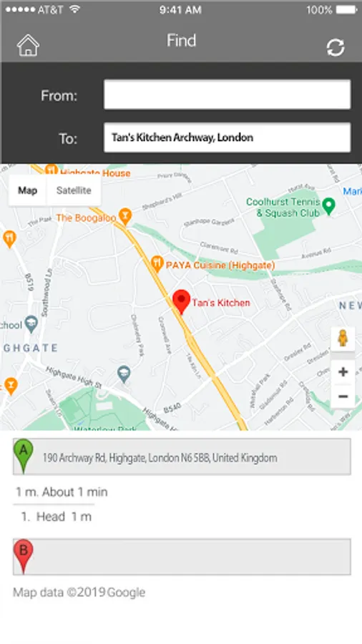The image size is (362, 644).
Task: Switch to the Map view tab
Action: 27,190
